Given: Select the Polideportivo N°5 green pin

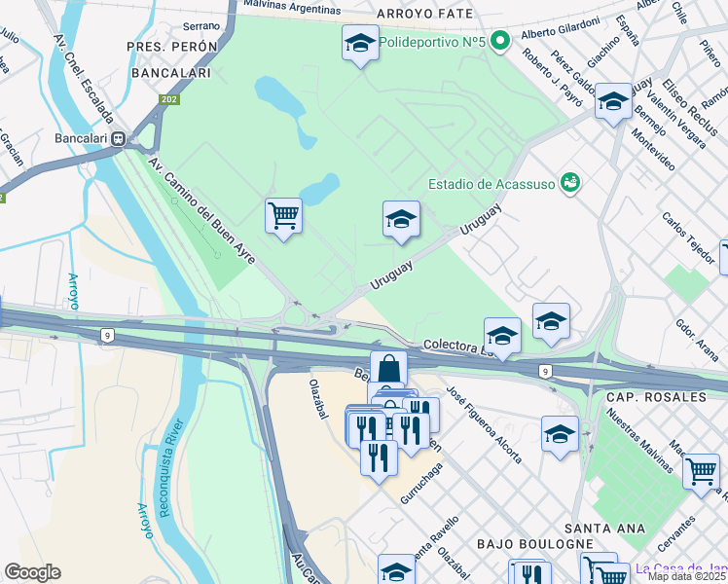Looking at the screenshot, I should 500,42.
